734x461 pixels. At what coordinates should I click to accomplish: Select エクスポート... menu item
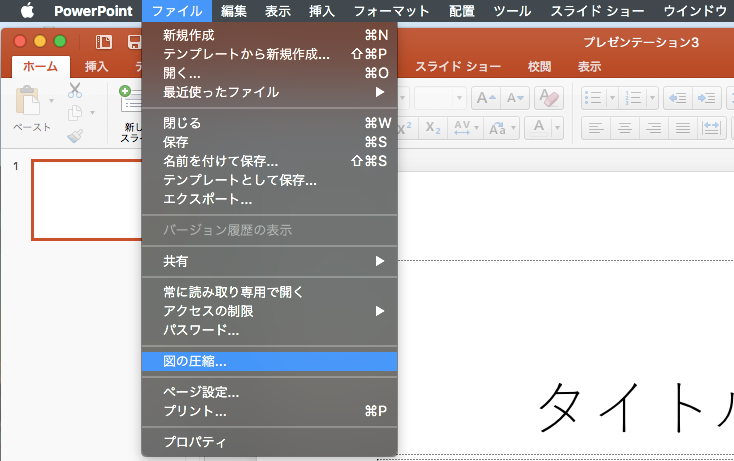coord(269,199)
